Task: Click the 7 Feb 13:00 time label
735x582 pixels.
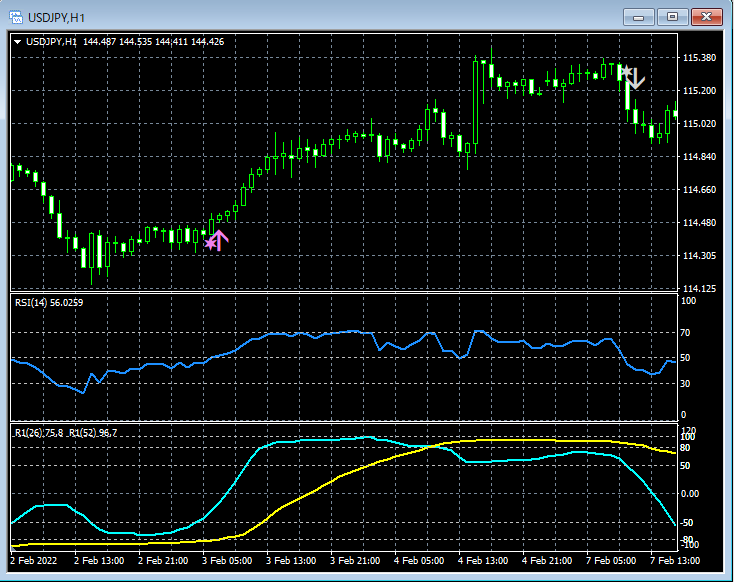Action: [673, 560]
